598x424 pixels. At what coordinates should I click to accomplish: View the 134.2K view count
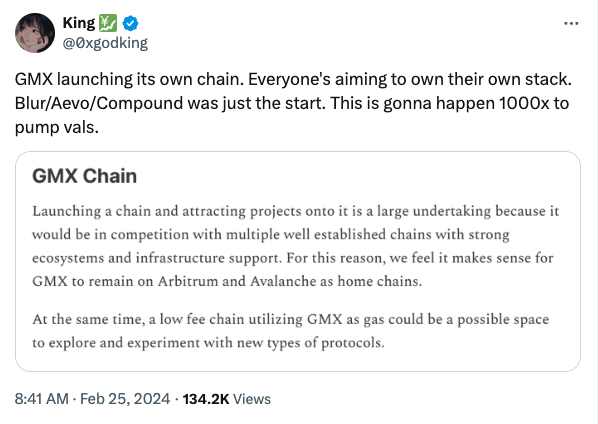[x=227, y=399]
